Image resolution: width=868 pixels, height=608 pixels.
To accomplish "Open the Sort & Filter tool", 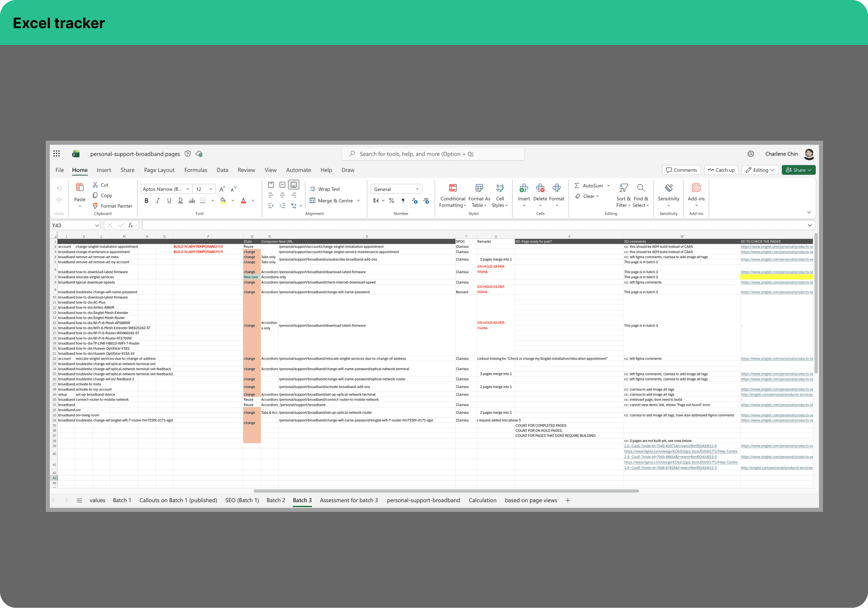I will pos(623,188).
